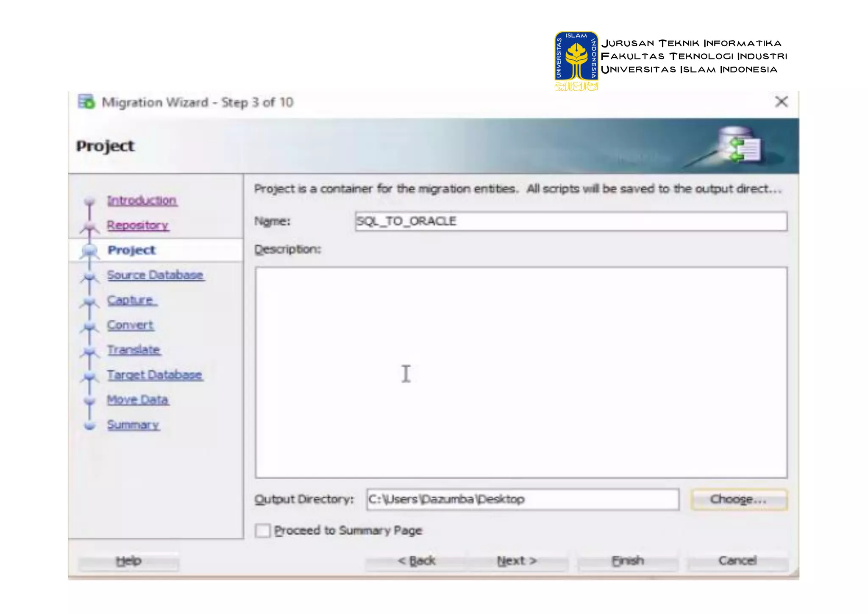The width and height of the screenshot is (868, 614).
Task: Click the < Back button
Action: pyautogui.click(x=416, y=561)
